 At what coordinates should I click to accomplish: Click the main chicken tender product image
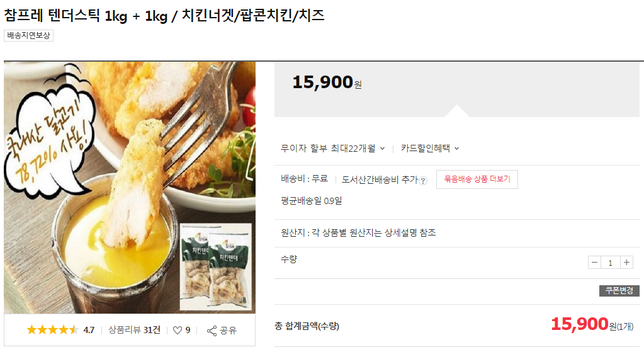[130, 187]
